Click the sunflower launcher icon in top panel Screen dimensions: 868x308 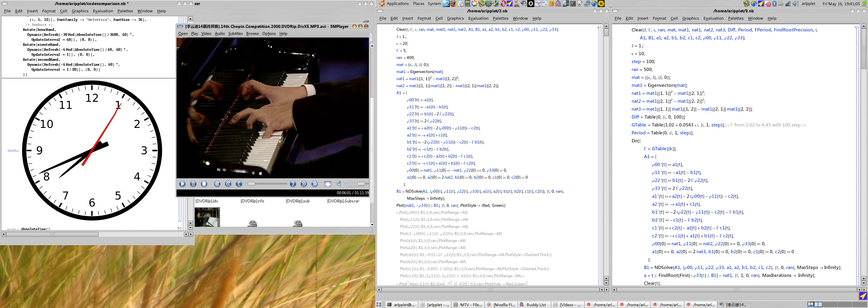601,4
